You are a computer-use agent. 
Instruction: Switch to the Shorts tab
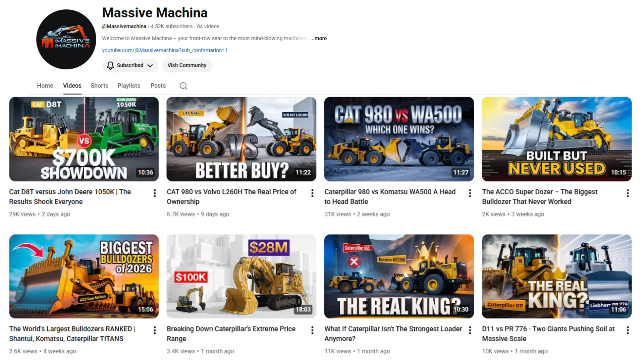[x=99, y=85]
